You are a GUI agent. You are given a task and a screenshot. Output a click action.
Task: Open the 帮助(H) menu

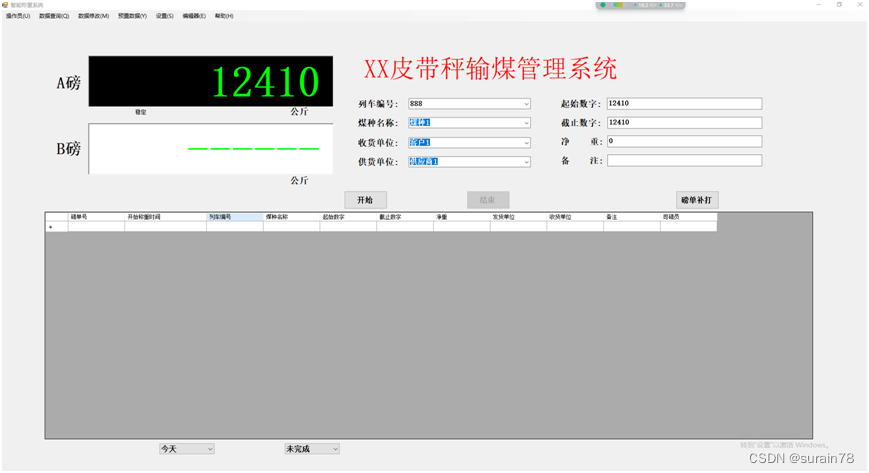click(x=224, y=16)
